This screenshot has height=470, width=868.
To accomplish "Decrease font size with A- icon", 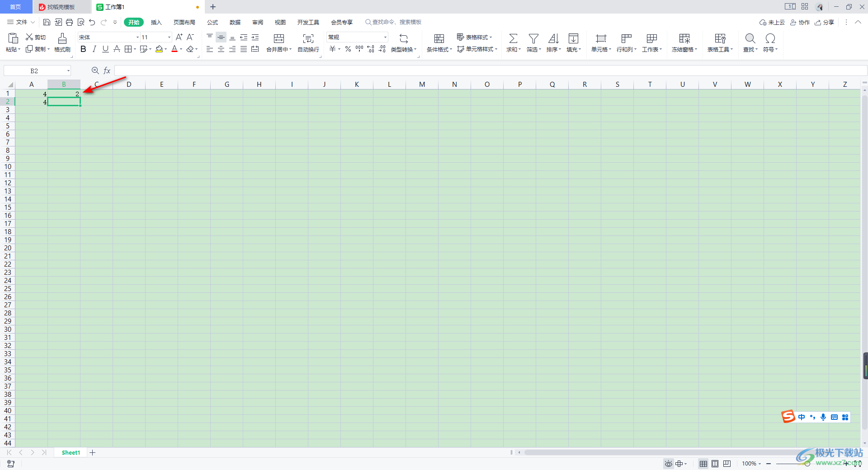I will [x=190, y=37].
